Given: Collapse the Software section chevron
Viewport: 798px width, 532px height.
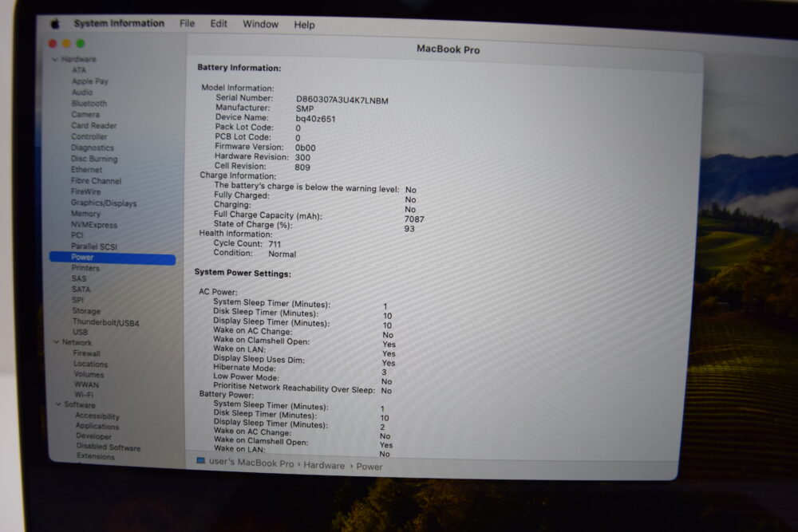Looking at the screenshot, I should (x=58, y=404).
